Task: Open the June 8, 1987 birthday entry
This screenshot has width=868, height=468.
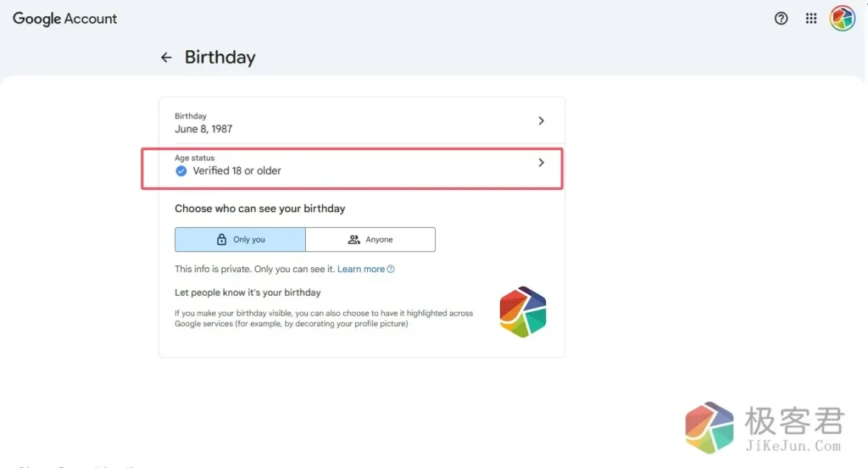Action: coord(203,129)
